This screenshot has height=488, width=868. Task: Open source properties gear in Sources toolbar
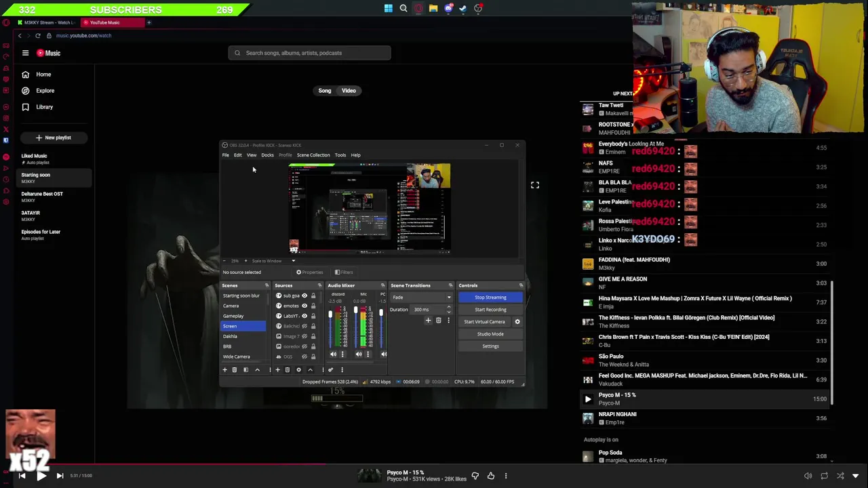click(298, 369)
